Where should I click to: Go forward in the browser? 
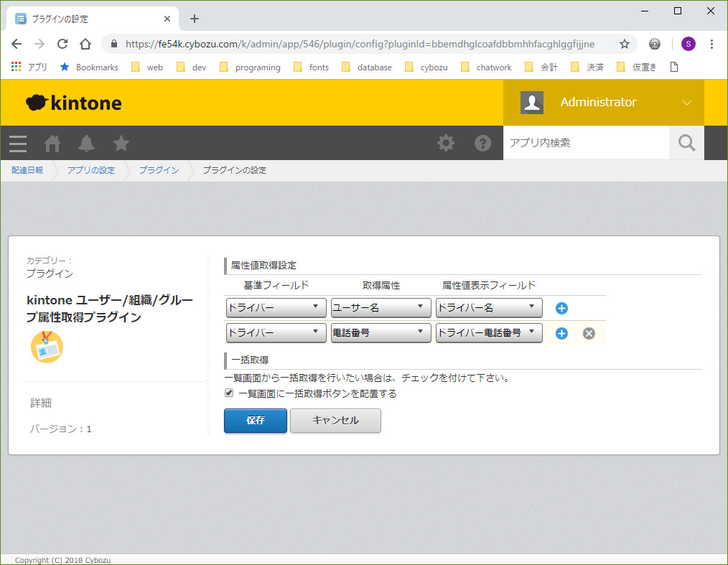click(x=40, y=44)
